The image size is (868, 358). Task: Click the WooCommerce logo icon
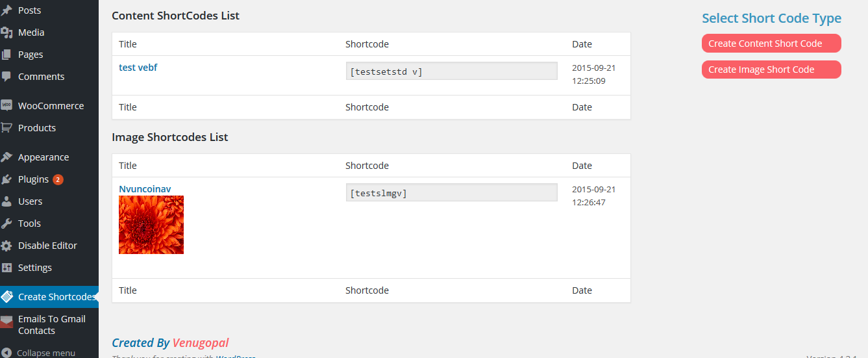(x=6, y=106)
